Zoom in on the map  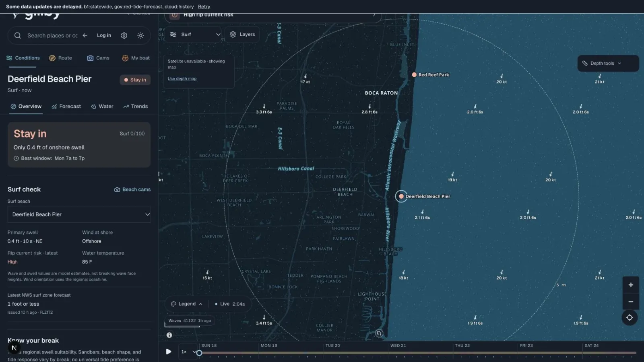(631, 285)
